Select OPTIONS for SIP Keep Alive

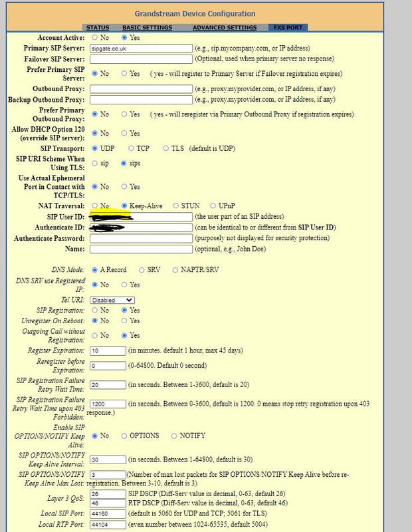[124, 436]
